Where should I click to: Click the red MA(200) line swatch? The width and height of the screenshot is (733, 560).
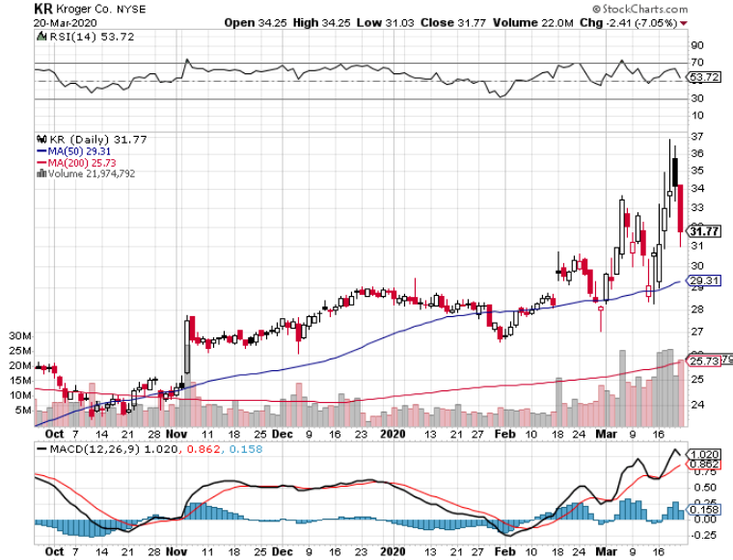point(41,163)
